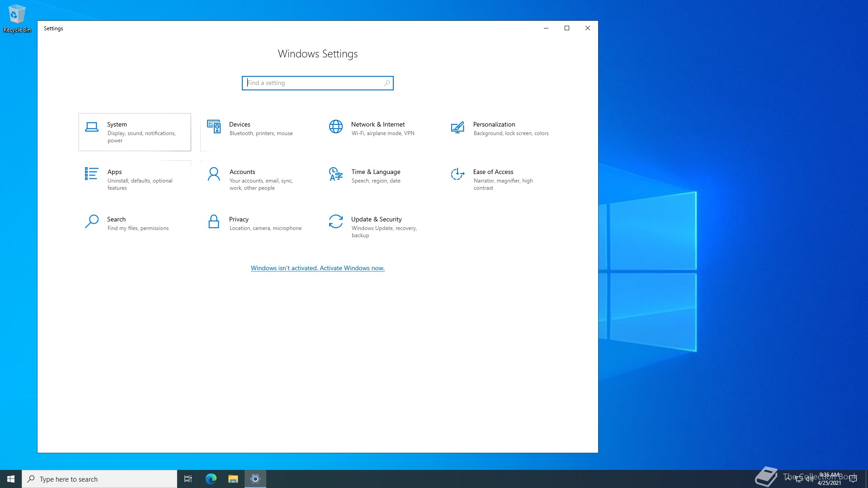Open File Explorer from taskbar
This screenshot has height=488, width=868.
[x=233, y=479]
